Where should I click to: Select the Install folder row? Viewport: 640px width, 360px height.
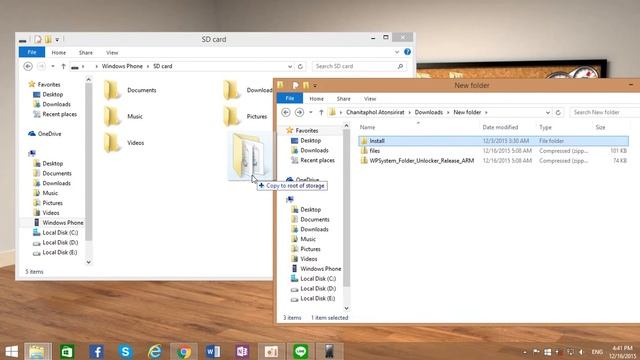(x=493, y=141)
